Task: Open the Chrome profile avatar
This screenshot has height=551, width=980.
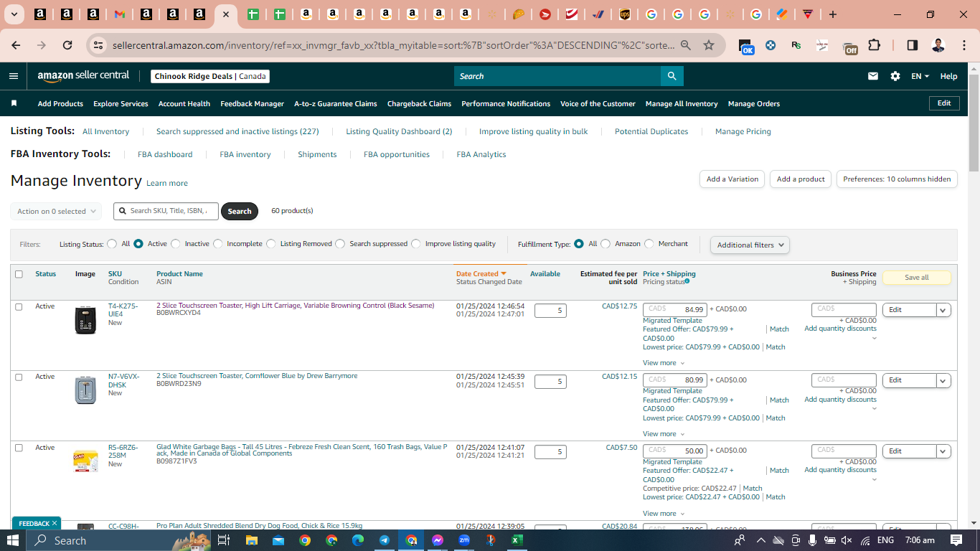Action: [938, 45]
